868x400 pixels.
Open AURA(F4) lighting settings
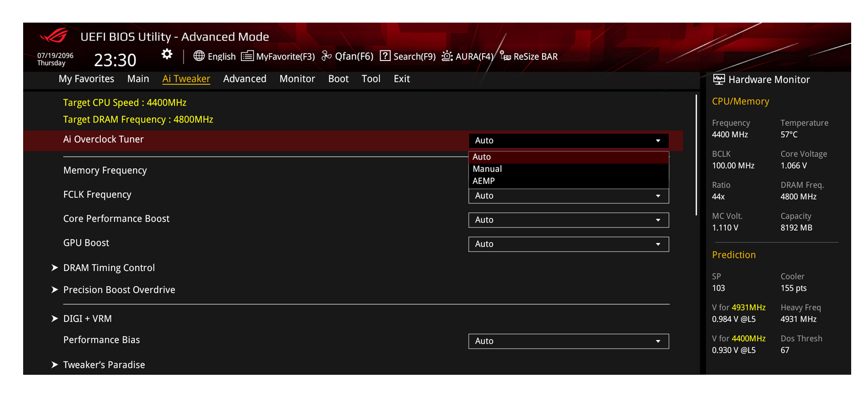(x=447, y=56)
